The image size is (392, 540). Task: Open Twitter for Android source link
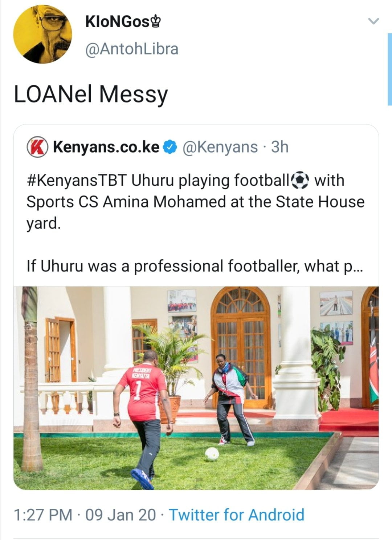(x=237, y=515)
